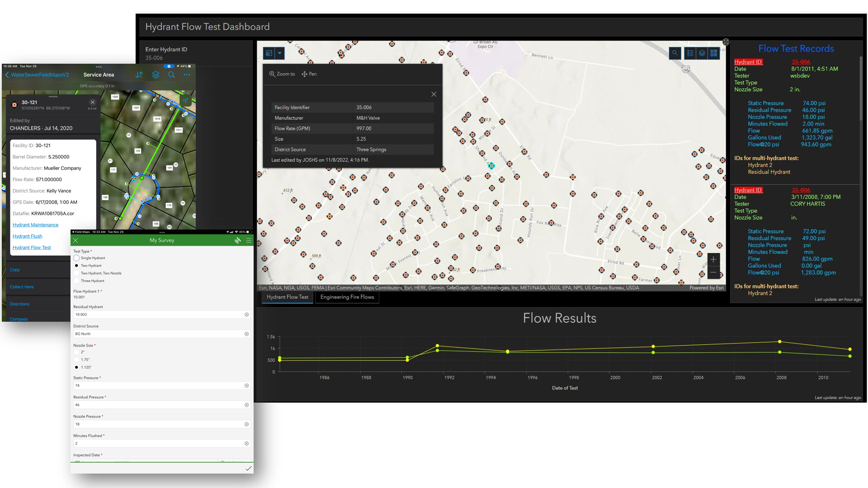
Task: Click the Field Maps search icon
Action: tap(171, 75)
